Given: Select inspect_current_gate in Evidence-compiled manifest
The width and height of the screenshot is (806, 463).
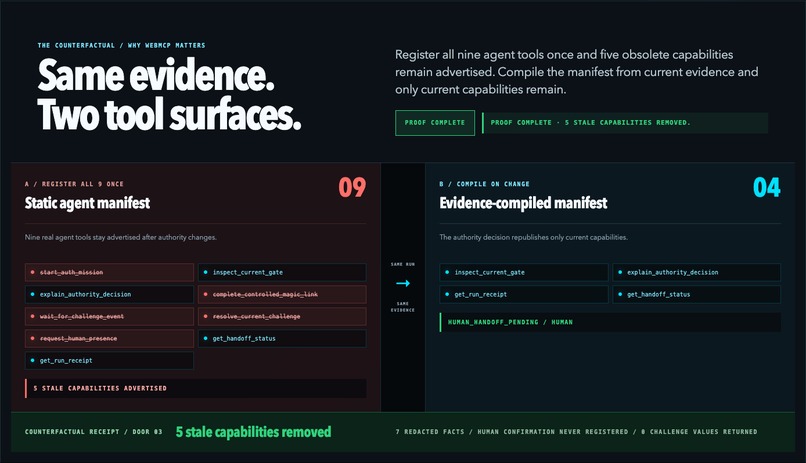Looking at the screenshot, I should click(x=524, y=272).
